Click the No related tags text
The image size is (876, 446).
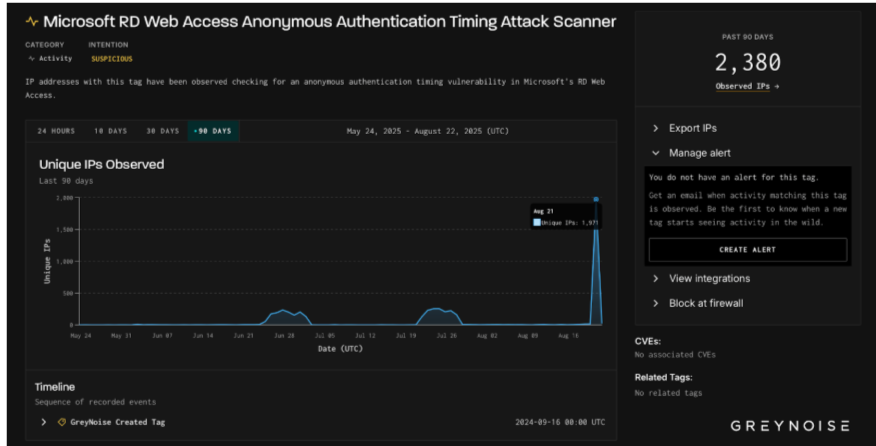[x=668, y=393]
